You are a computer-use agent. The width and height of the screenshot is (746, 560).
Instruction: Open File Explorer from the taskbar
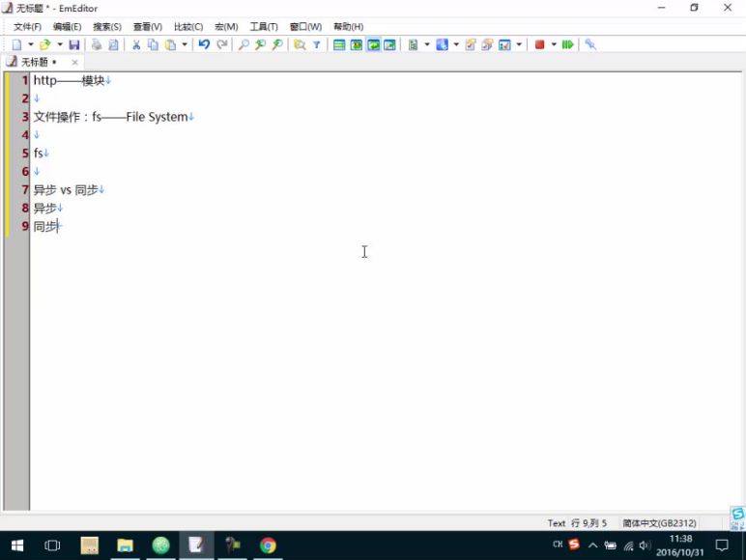pos(125,546)
